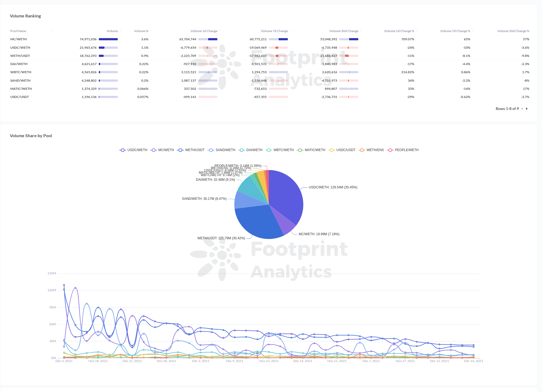Click the WBTC/WETH legend marker icon
The width and height of the screenshot is (542, 392).
coord(269,150)
